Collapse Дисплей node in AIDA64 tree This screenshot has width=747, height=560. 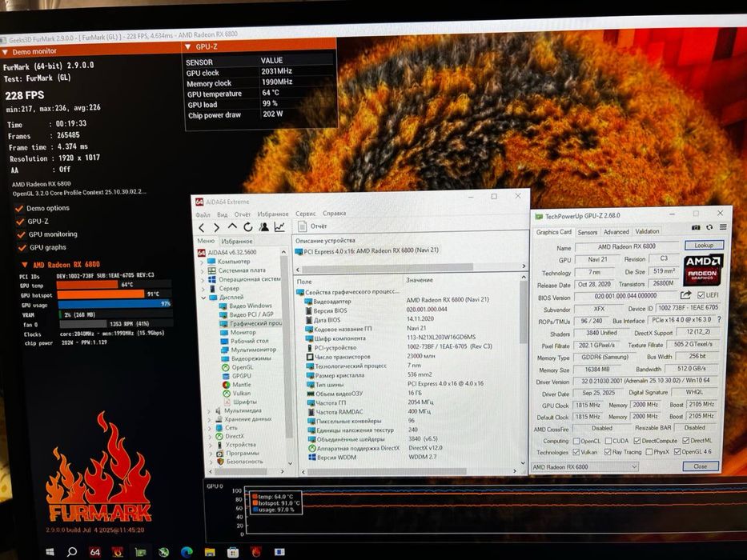tap(204, 298)
